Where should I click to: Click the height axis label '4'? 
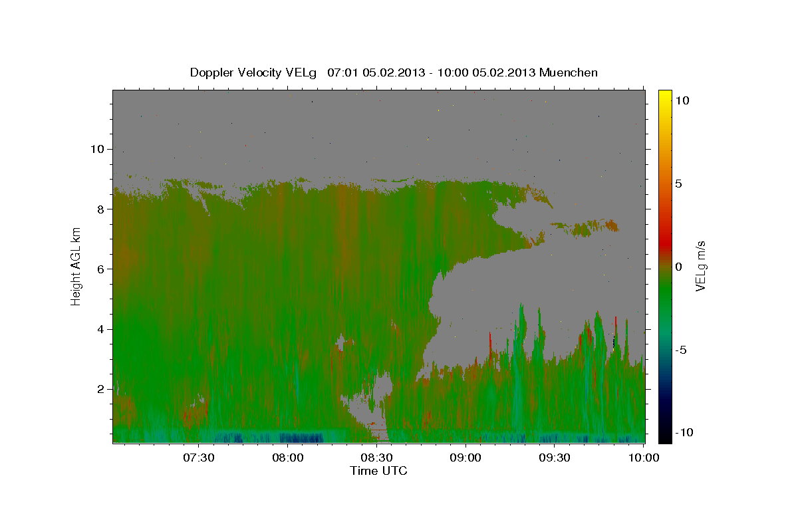(102, 329)
